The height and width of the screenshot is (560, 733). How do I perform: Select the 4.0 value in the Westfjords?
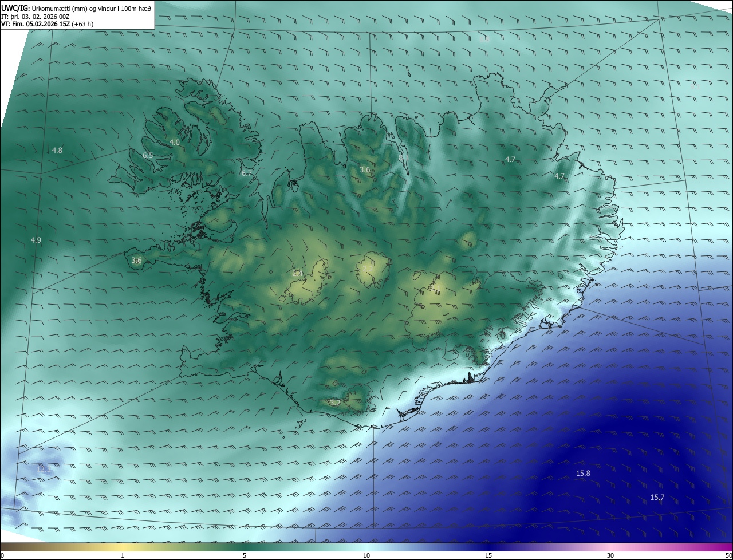(175, 142)
